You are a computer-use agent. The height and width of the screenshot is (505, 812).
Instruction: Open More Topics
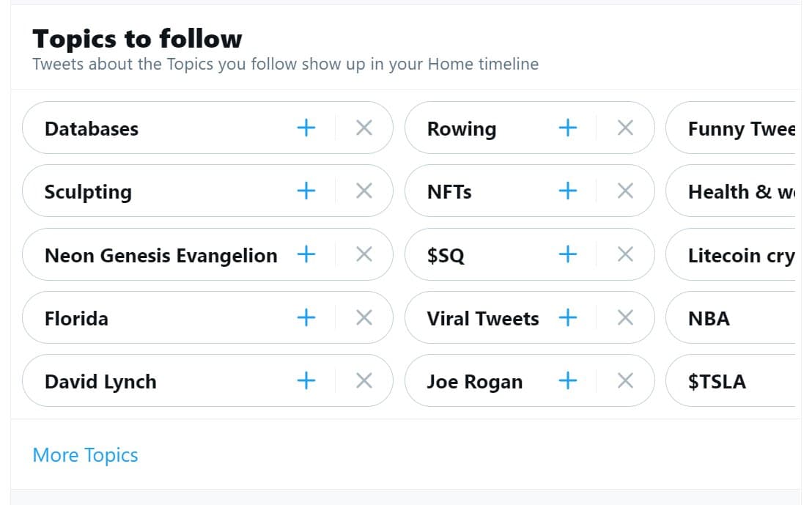click(85, 454)
